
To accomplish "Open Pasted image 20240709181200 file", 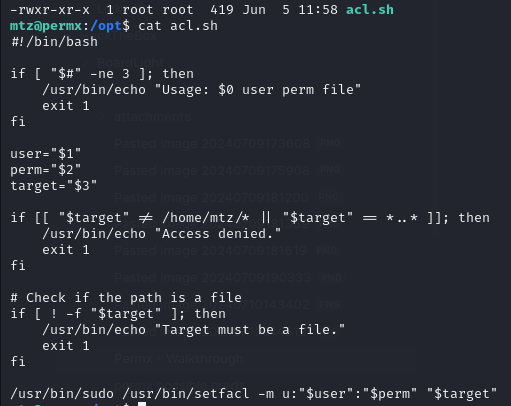I will (x=211, y=197).
